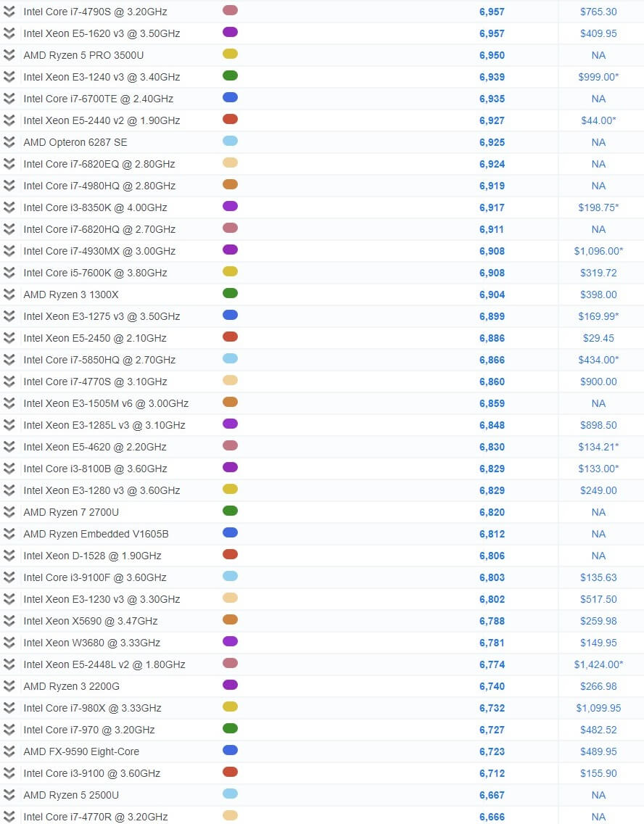The image size is (644, 824).
Task: Open the Intel Xeon E5-2448L v2 link
Action: [104, 664]
